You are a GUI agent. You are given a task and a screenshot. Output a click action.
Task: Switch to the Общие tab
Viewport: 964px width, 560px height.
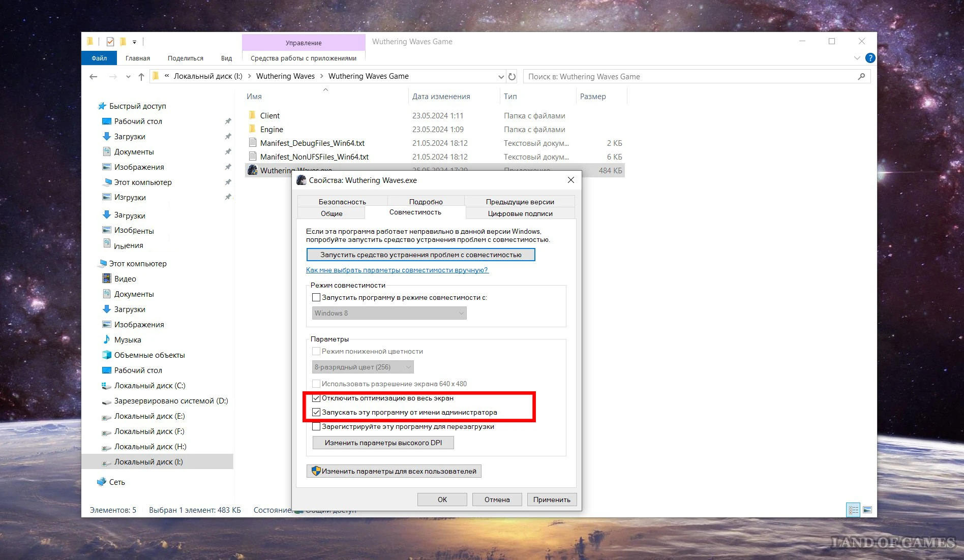point(332,213)
